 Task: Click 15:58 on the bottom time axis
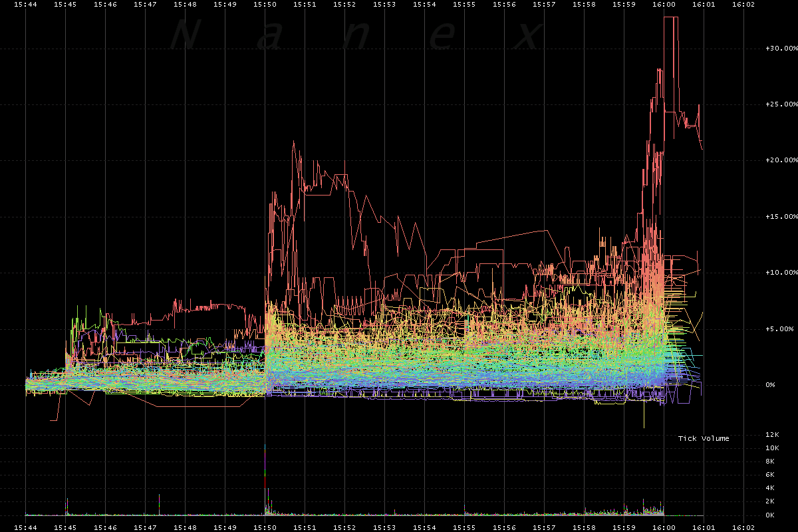pyautogui.click(x=584, y=527)
